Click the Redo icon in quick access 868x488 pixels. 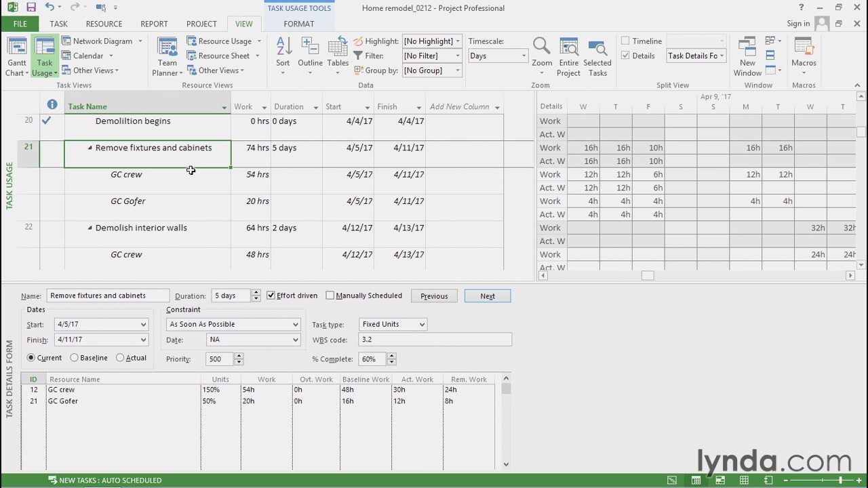pos(77,7)
